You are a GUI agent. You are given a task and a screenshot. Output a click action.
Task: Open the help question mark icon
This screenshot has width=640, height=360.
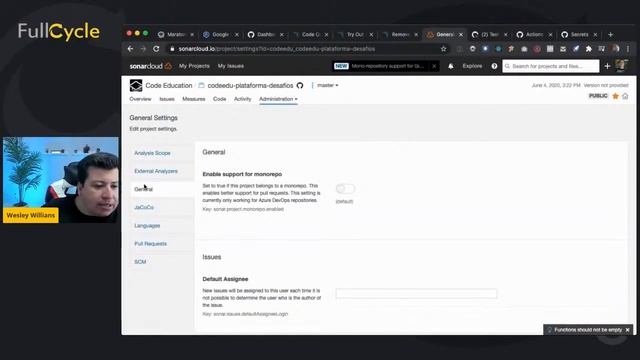coord(494,66)
